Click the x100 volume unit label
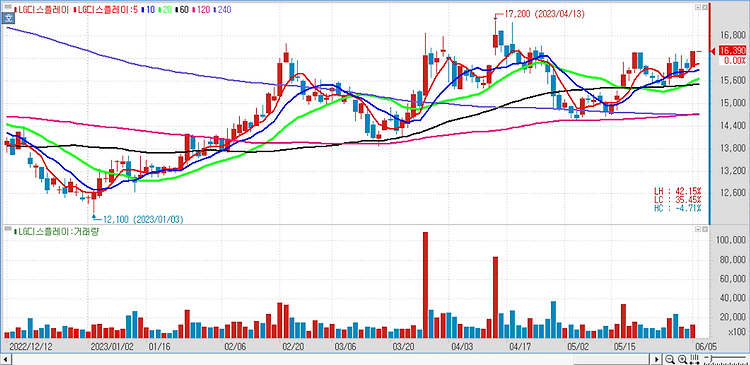 [737, 332]
